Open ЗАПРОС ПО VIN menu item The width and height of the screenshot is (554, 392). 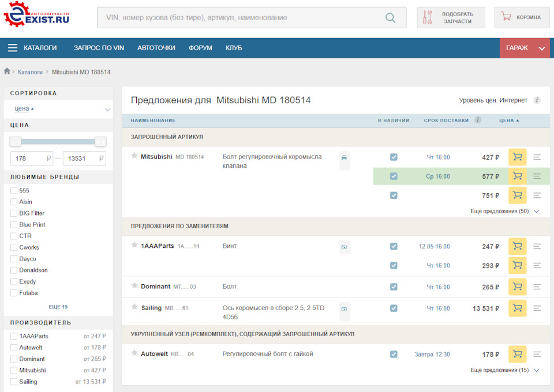coord(99,48)
